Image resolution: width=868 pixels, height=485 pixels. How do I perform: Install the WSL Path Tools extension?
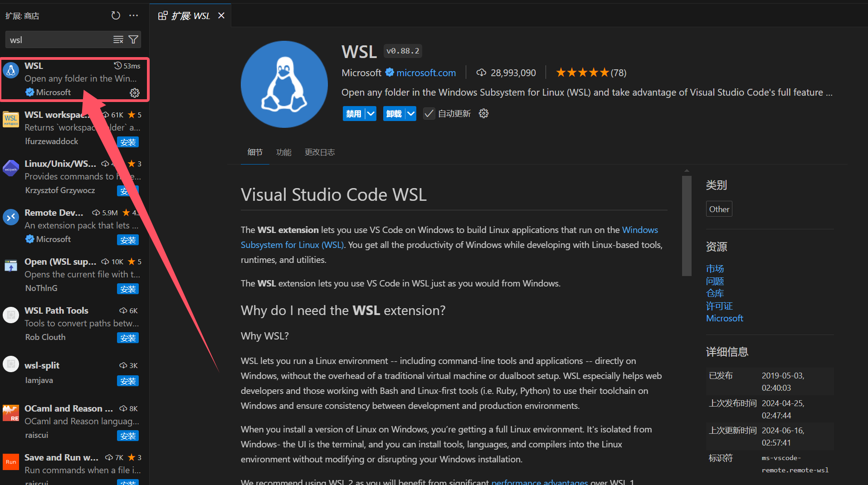click(x=128, y=338)
